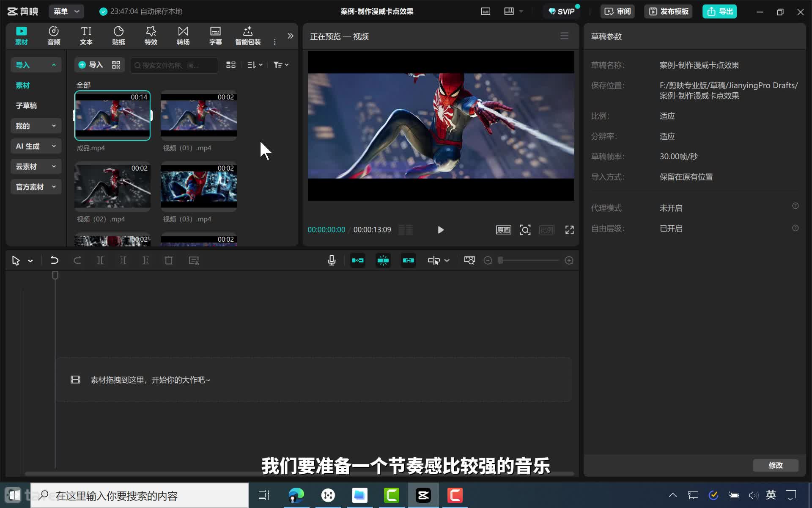
Task: Click the preview zoom focus icon
Action: pyautogui.click(x=525, y=230)
